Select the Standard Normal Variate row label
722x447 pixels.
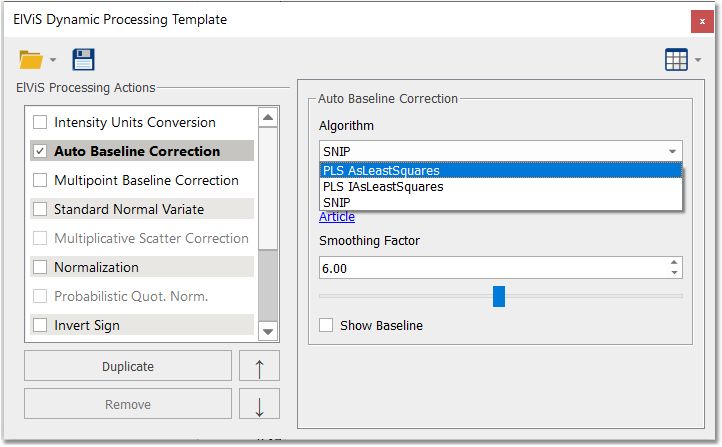point(129,209)
